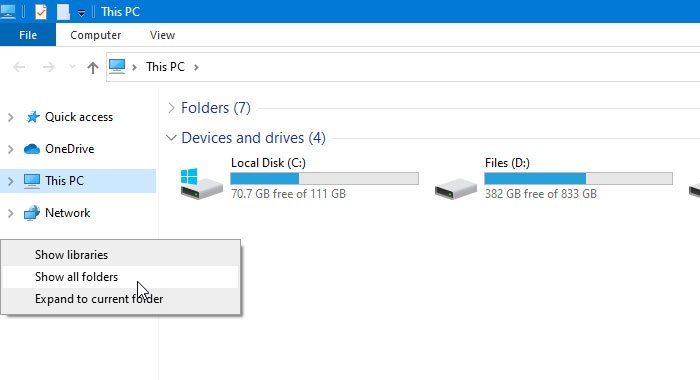Open the File menu

click(28, 35)
